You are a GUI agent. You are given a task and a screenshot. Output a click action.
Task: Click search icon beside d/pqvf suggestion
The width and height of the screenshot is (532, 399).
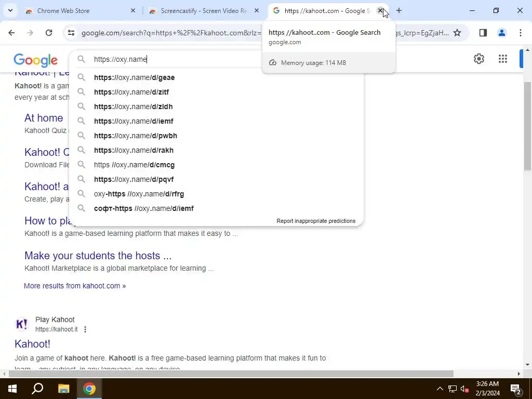click(81, 179)
